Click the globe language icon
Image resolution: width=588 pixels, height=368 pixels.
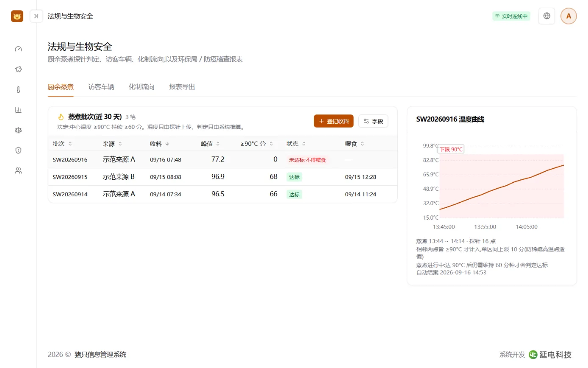(546, 16)
